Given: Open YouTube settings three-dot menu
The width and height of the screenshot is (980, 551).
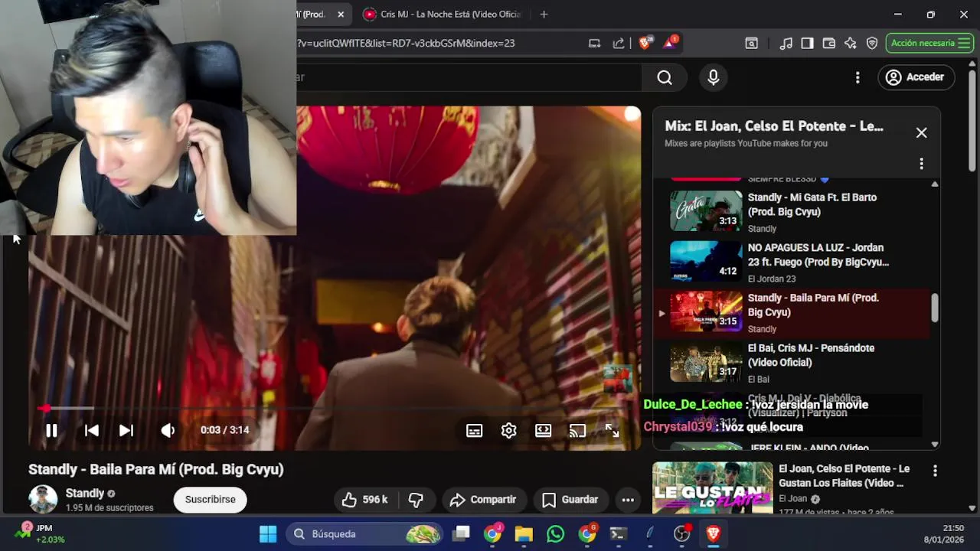Looking at the screenshot, I should 857,77.
